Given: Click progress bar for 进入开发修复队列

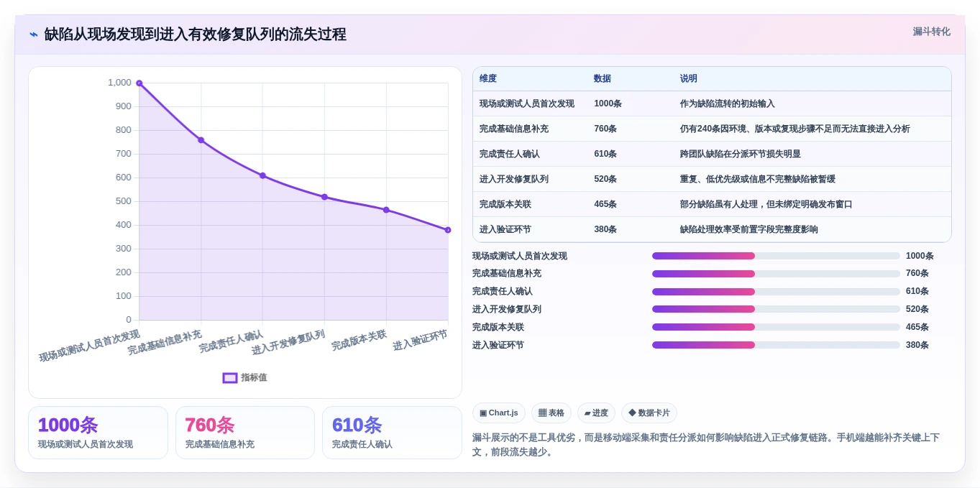Looking at the screenshot, I should pos(776,309).
